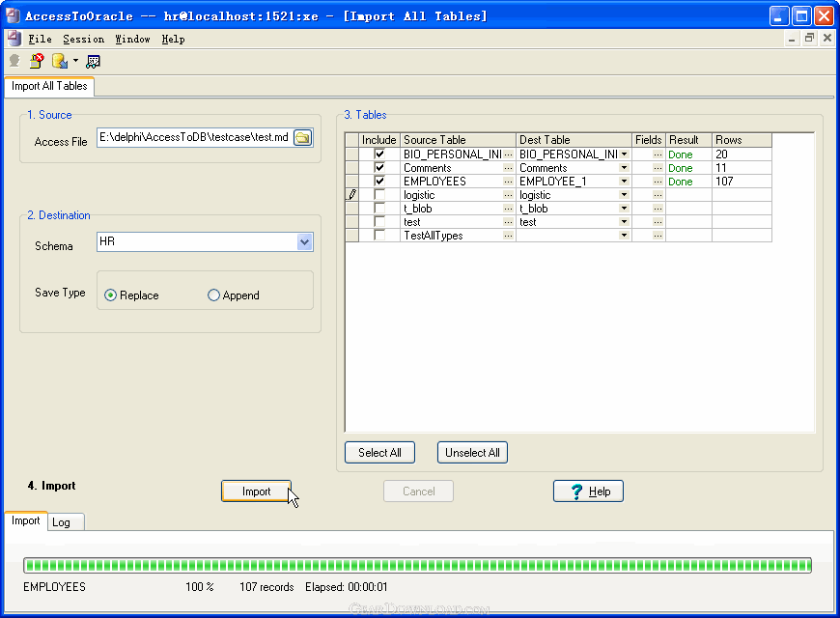Click the Select All button
The image size is (840, 618).
(x=379, y=452)
